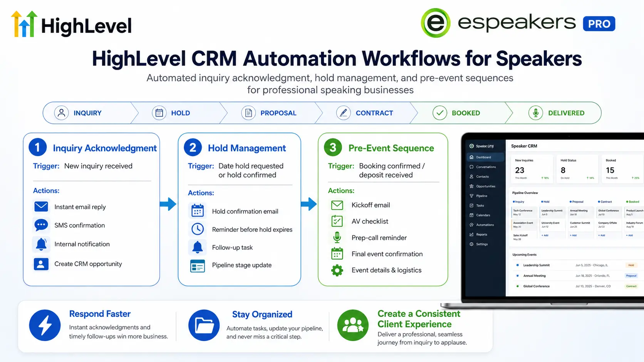
Task: Click the Pipeline stage update icon
Action: 198,266
